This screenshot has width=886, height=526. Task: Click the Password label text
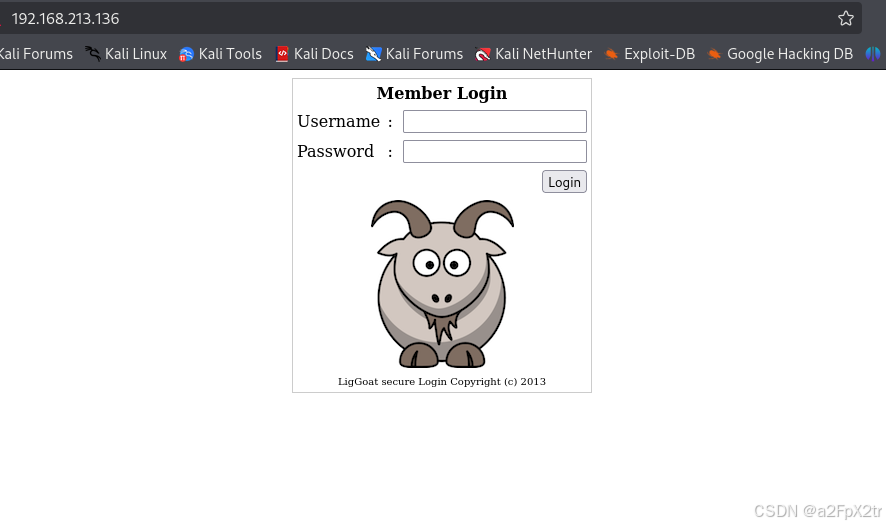pyautogui.click(x=336, y=151)
